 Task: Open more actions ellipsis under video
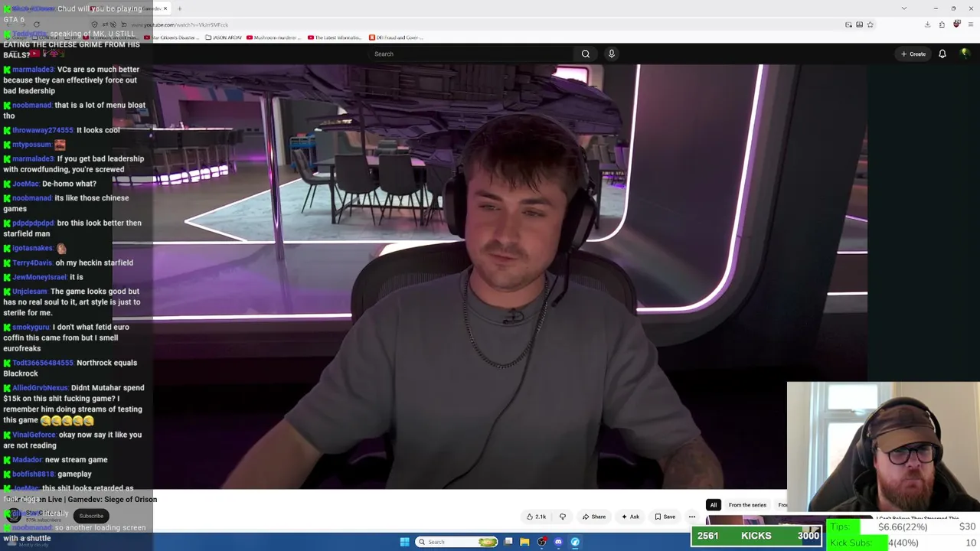[x=692, y=517]
